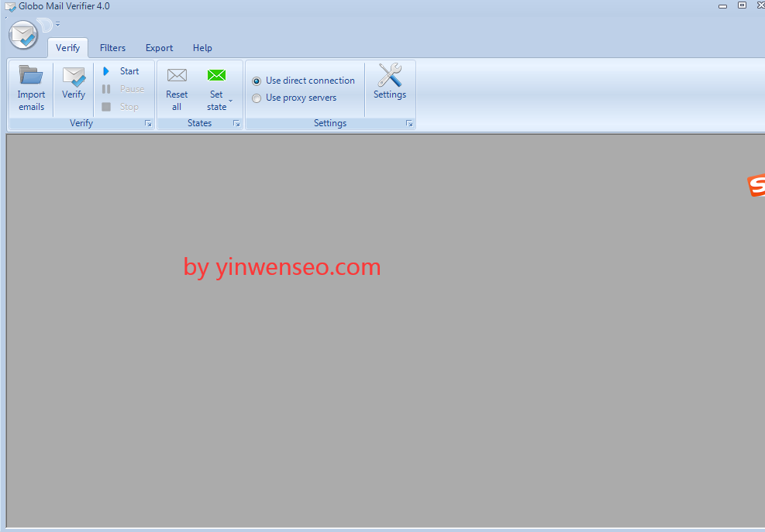Screen dimensions: 765x532
Task: Open the States group dialog launcher
Action: click(236, 124)
